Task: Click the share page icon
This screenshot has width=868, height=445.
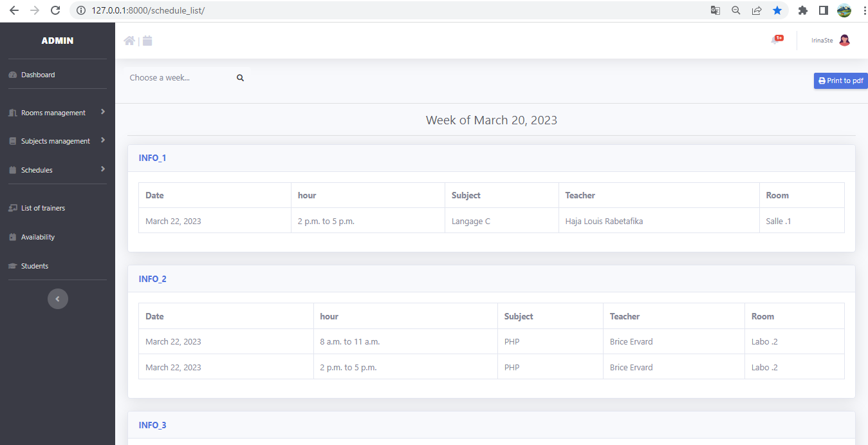Action: coord(757,10)
